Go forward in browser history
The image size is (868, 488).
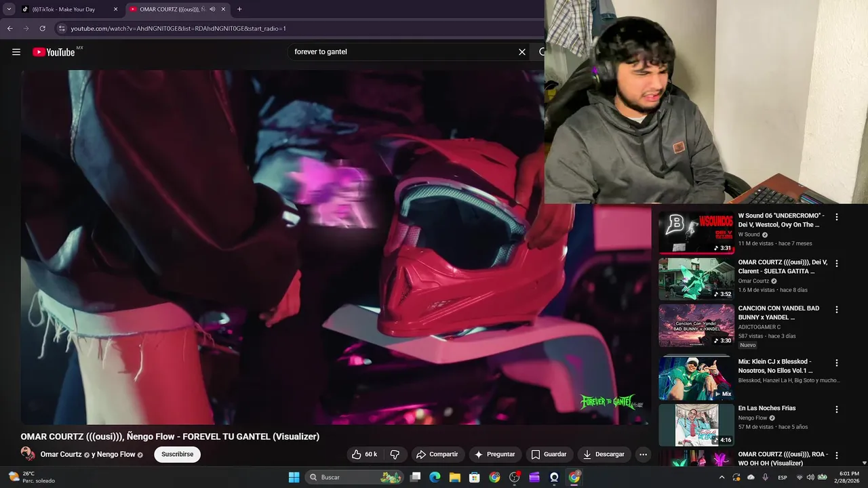pyautogui.click(x=26, y=28)
